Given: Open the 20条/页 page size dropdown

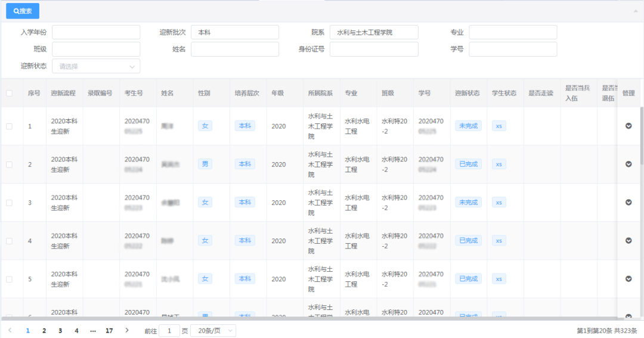Looking at the screenshot, I should click(213, 330).
